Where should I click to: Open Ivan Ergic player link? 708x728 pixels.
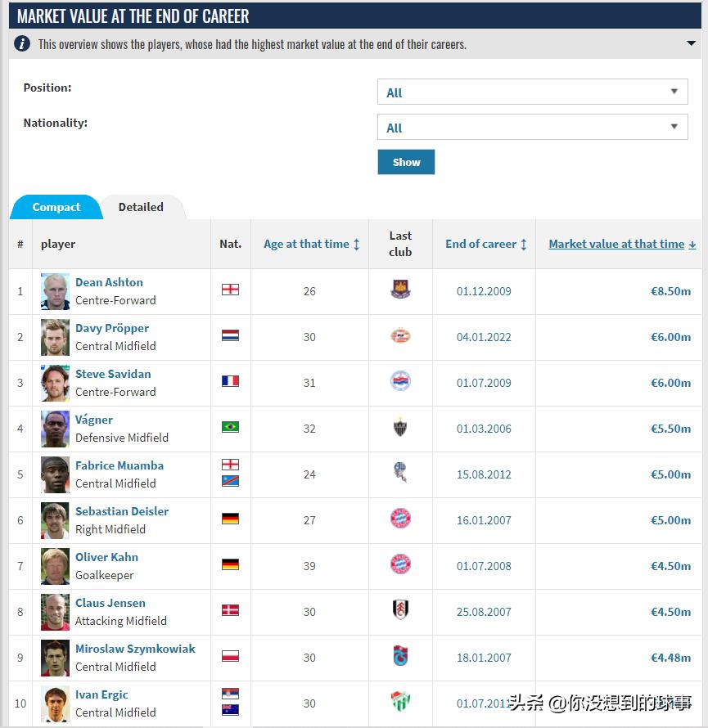(x=101, y=694)
